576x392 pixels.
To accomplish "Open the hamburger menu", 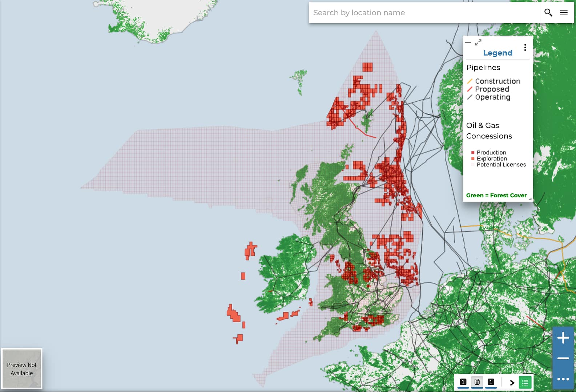I will click(x=564, y=13).
